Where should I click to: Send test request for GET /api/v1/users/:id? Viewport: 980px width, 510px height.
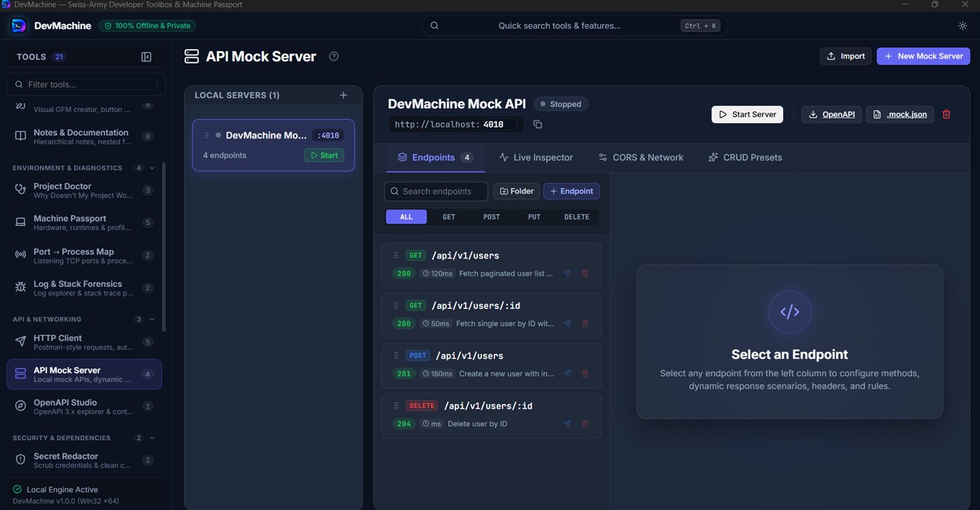tap(567, 324)
